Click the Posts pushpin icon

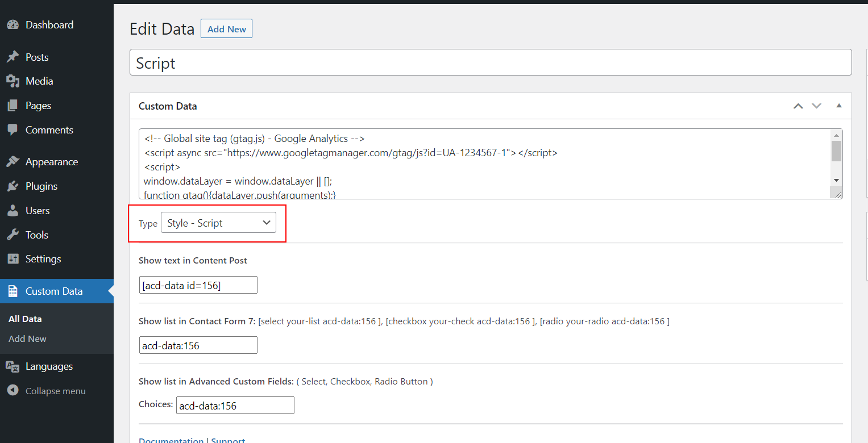13,57
